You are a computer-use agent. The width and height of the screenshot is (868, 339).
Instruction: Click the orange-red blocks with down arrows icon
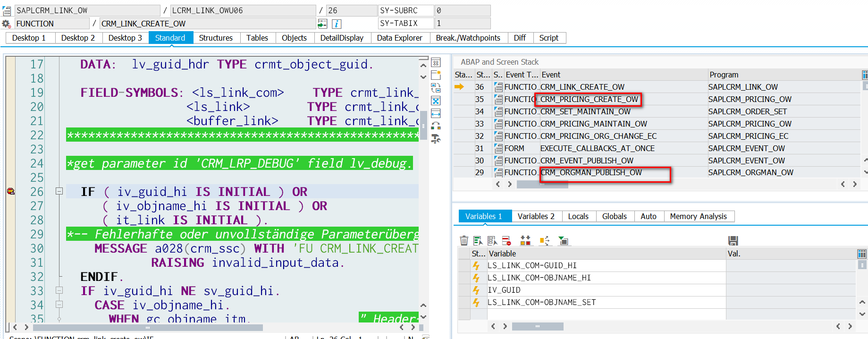pyautogui.click(x=525, y=241)
